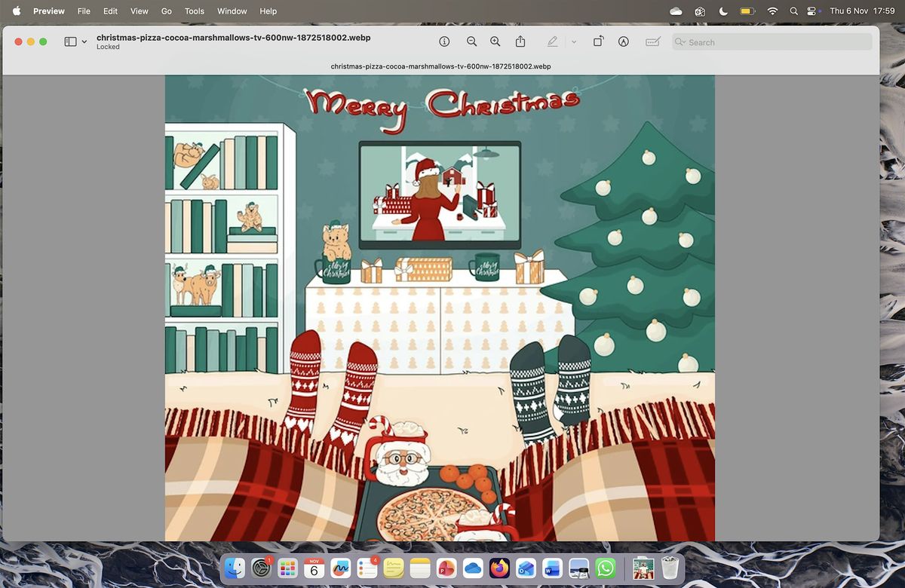Image resolution: width=905 pixels, height=588 pixels.
Task: Launch Firefox from the Dock
Action: [499, 568]
